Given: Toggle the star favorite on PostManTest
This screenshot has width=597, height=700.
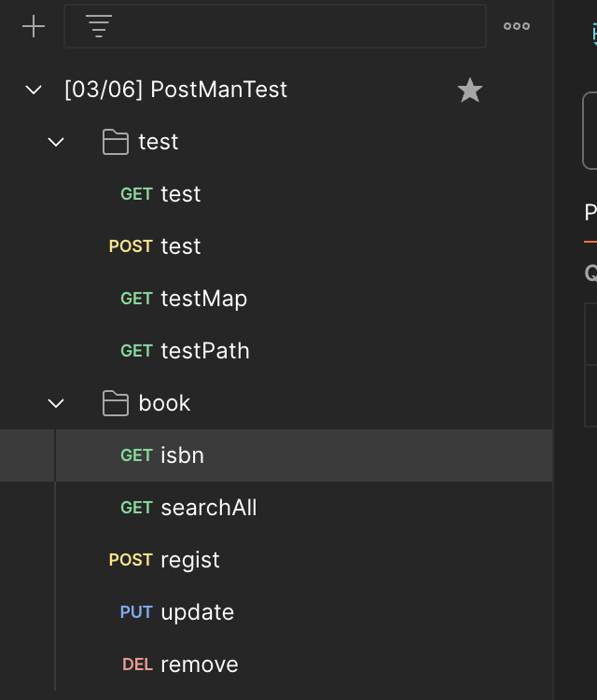Looking at the screenshot, I should (470, 90).
